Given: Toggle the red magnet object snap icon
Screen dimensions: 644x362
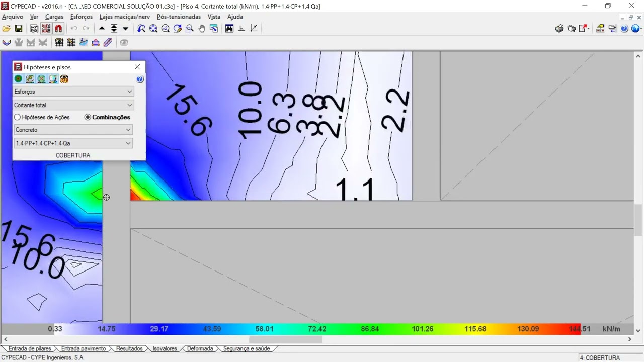Looking at the screenshot, I should (58, 29).
